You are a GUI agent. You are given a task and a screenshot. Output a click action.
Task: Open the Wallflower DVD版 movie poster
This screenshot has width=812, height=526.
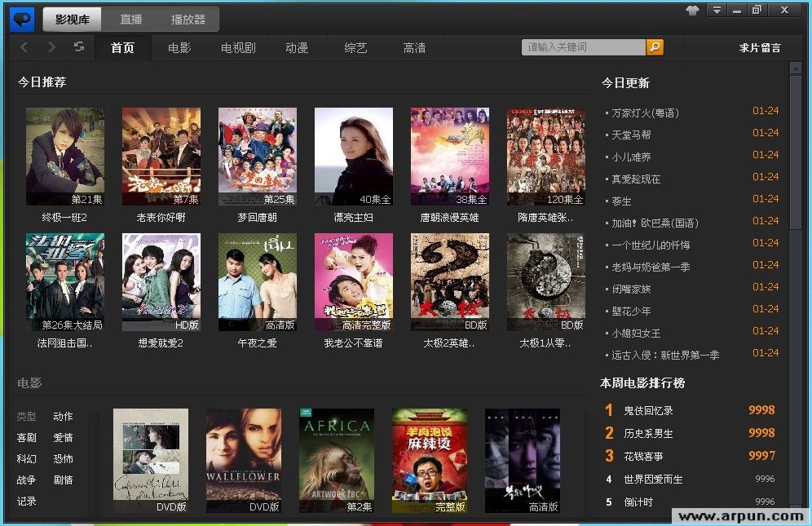coord(244,461)
